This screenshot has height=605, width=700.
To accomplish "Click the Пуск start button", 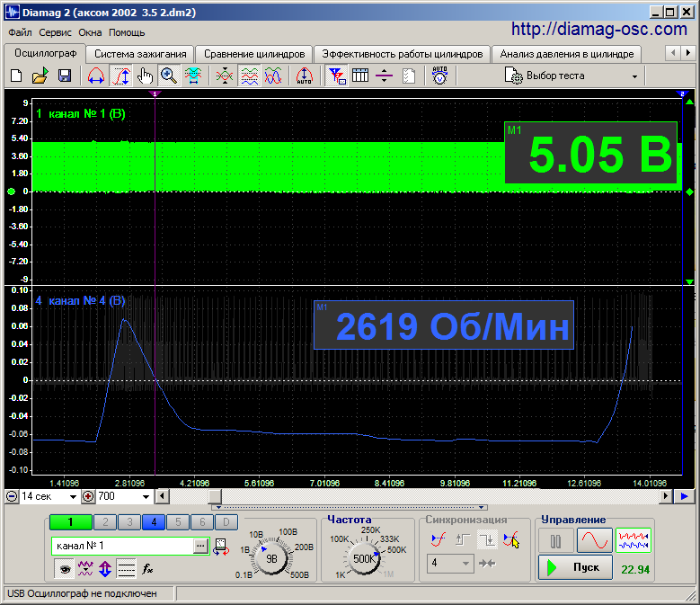I will pyautogui.click(x=575, y=567).
